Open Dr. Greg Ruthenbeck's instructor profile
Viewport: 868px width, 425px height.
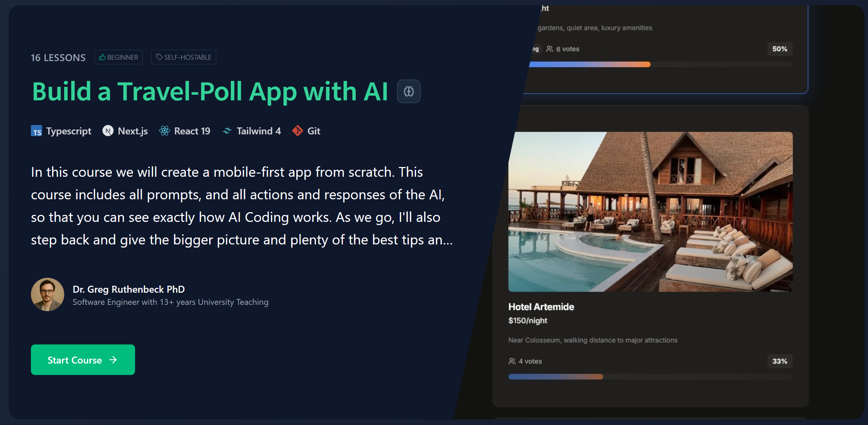129,289
